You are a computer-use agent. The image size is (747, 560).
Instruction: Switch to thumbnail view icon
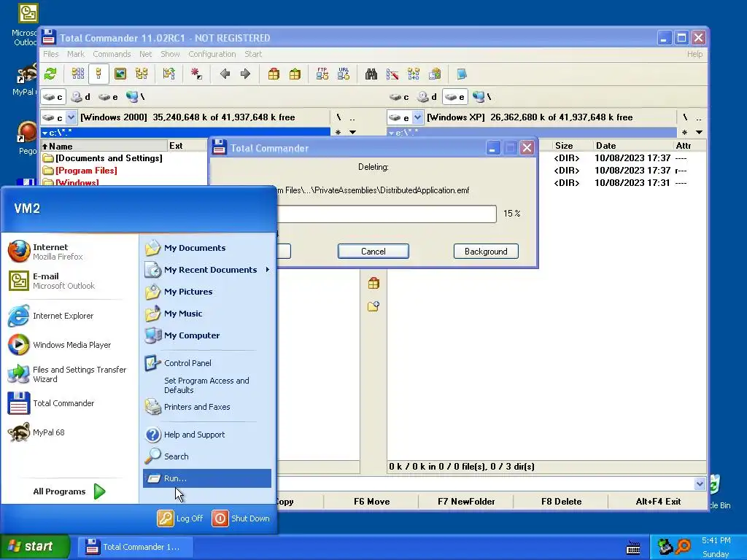point(120,74)
